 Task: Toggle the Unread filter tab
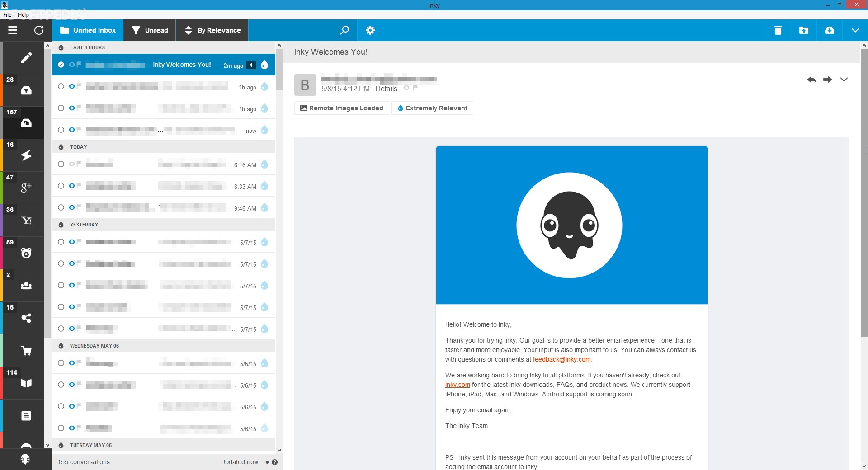click(150, 30)
